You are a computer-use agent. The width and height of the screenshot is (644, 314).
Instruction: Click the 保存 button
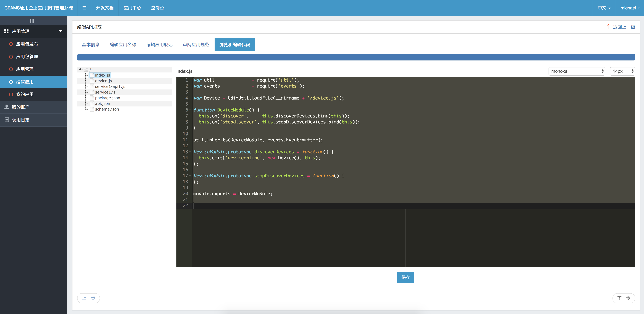click(405, 277)
